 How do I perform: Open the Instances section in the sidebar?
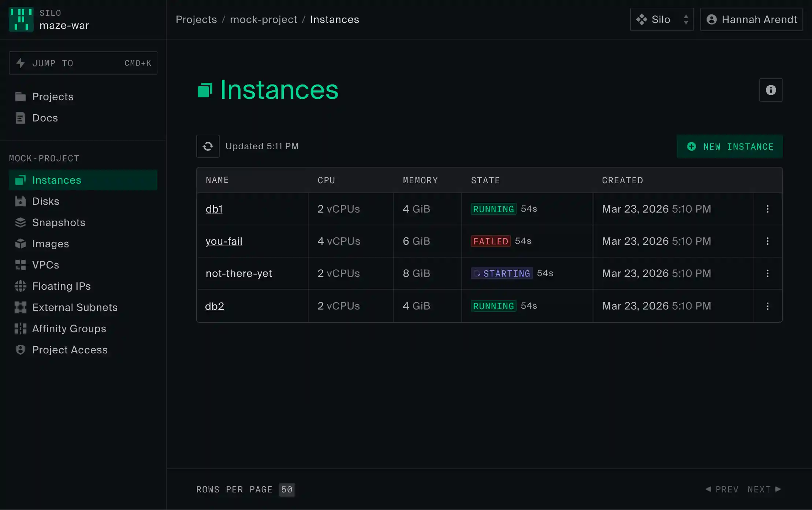57,180
